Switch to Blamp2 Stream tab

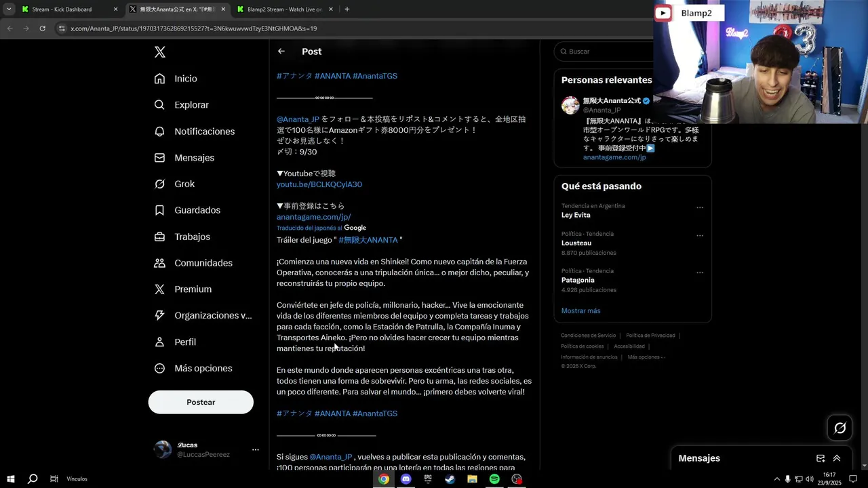pyautogui.click(x=286, y=9)
